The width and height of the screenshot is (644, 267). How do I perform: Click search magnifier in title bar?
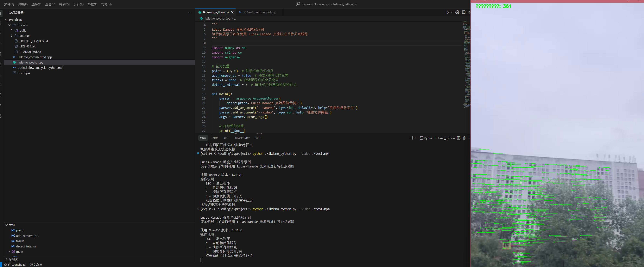(x=298, y=4)
